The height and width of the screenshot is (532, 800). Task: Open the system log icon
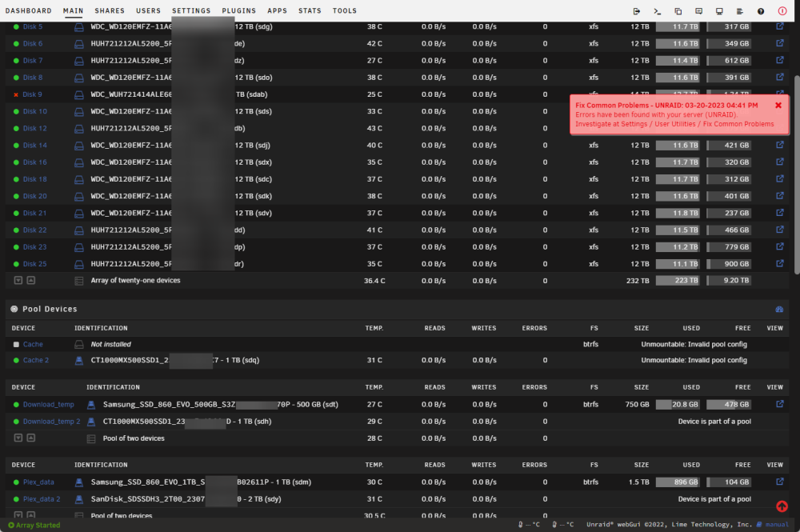pos(740,10)
